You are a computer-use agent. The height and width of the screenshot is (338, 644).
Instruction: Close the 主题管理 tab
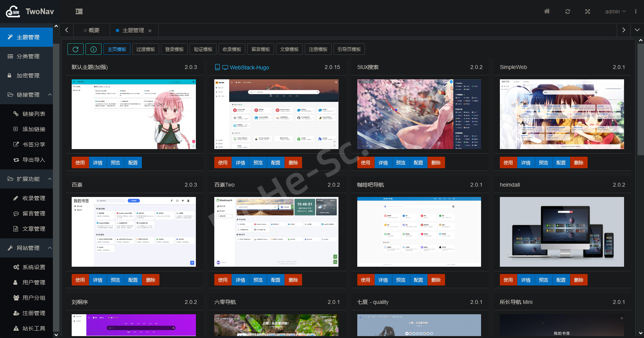coord(150,31)
